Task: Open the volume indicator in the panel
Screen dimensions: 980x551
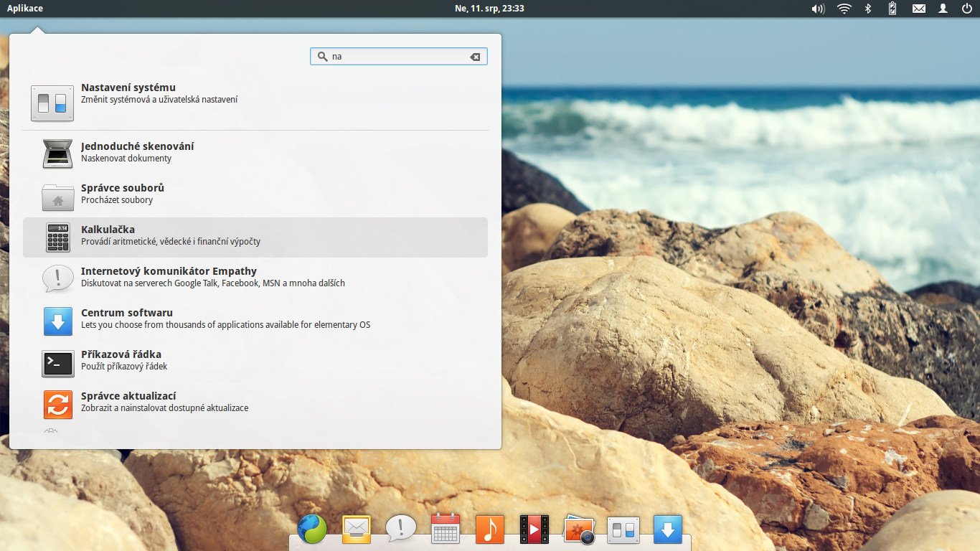Action: coord(817,9)
